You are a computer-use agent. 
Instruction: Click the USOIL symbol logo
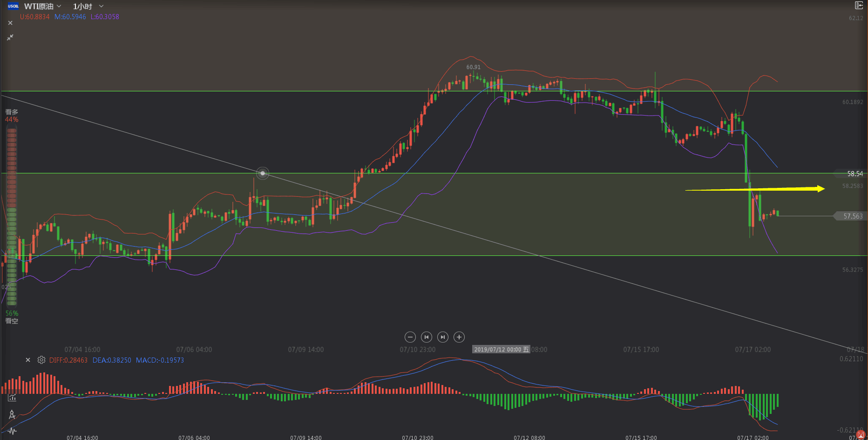click(13, 6)
